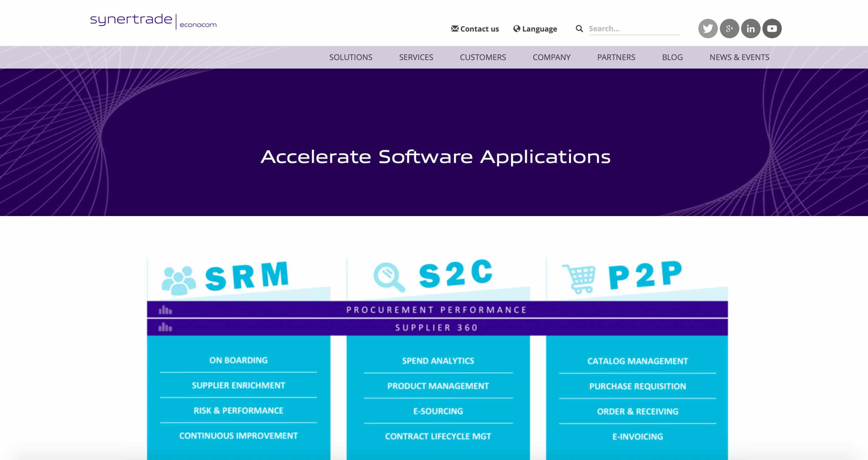The image size is (868, 460).
Task: Go to the Synertrade Econocom logo
Action: point(153,21)
